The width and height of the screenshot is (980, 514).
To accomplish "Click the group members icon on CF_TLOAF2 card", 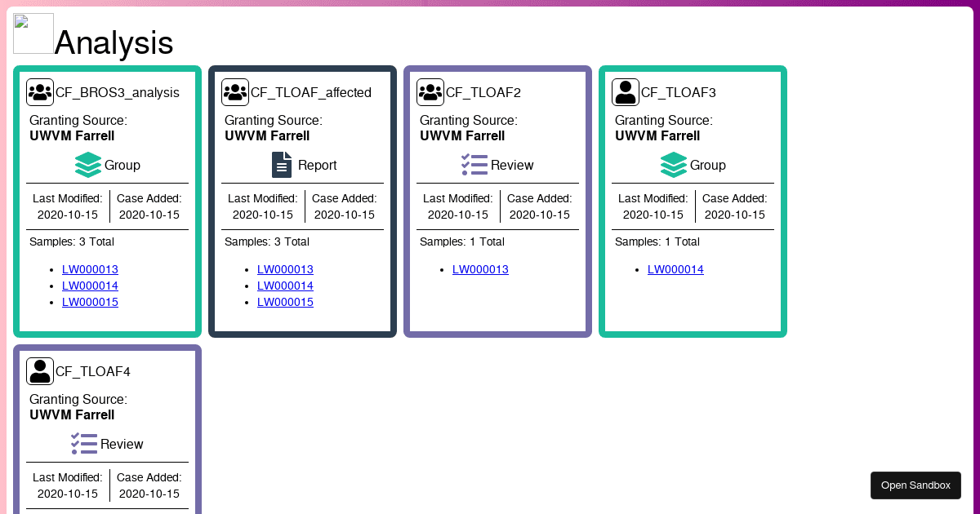I will point(430,91).
